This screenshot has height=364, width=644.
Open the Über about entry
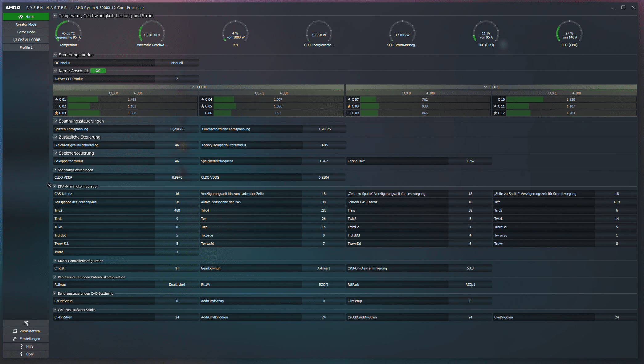tap(26, 354)
